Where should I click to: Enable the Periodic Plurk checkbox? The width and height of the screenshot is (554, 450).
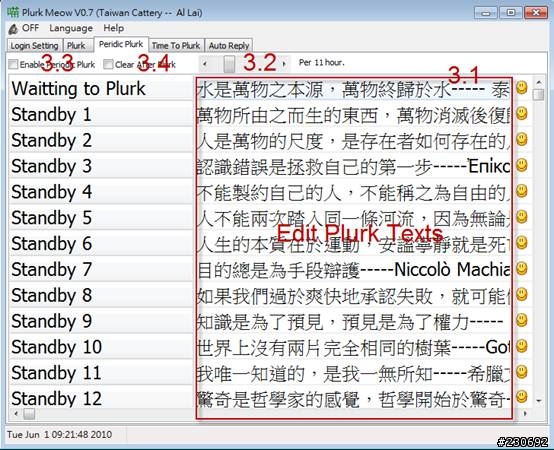point(13,64)
